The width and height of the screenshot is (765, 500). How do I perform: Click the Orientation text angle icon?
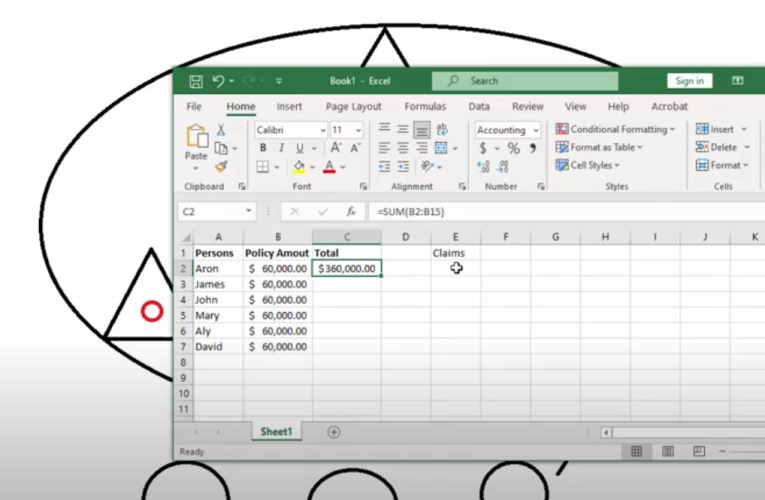(427, 167)
